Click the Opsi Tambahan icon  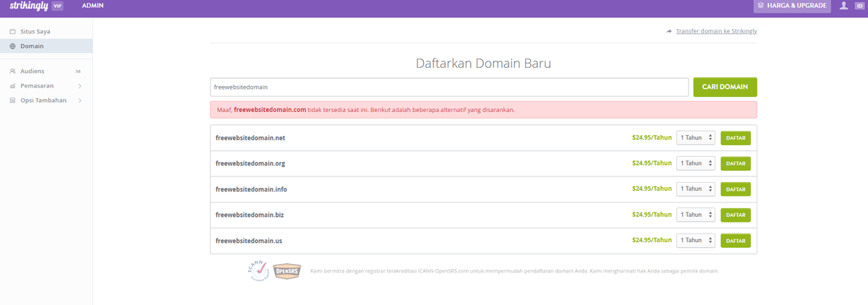point(12,100)
